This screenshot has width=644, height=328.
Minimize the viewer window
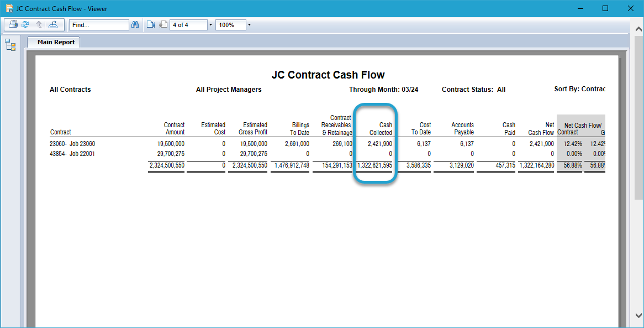(x=580, y=8)
